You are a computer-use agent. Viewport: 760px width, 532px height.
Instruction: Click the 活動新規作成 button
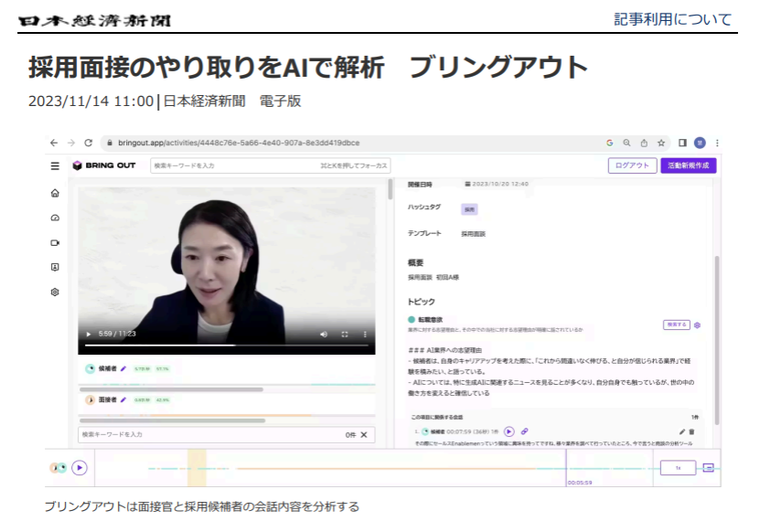click(689, 165)
